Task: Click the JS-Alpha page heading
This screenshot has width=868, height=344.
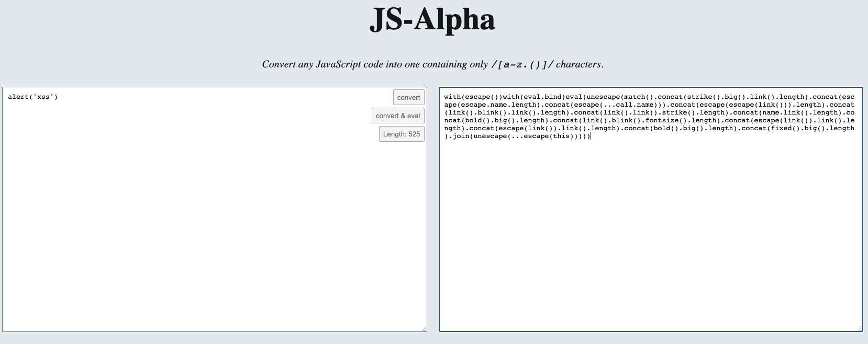Action: coord(432,20)
